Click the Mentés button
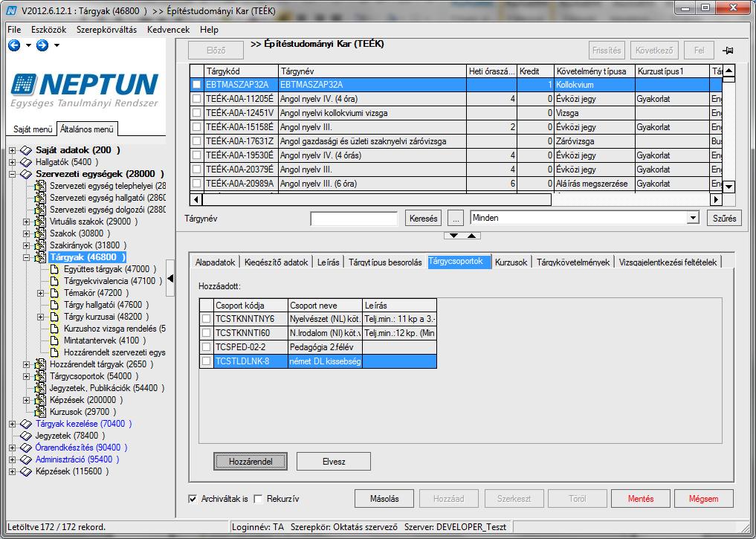The width and height of the screenshot is (756, 539). tap(641, 499)
